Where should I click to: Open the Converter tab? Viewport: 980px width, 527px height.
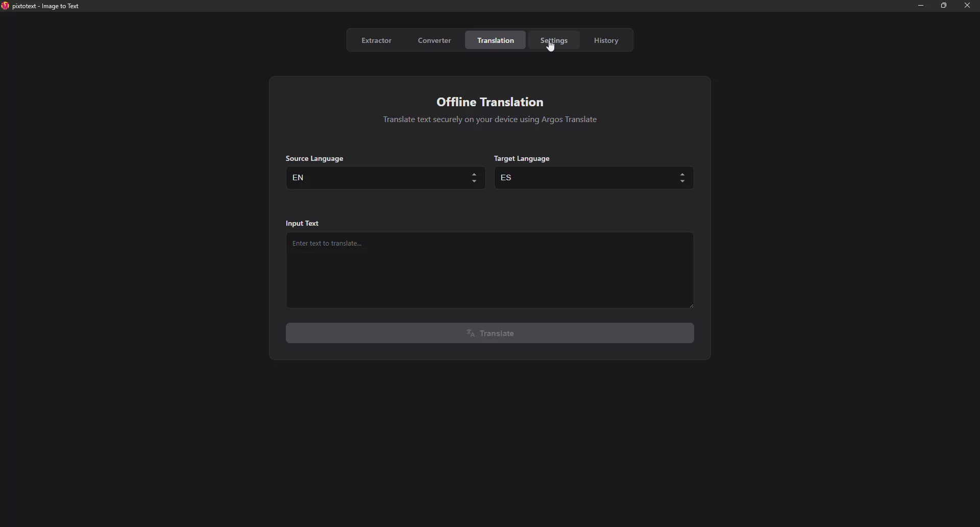435,40
